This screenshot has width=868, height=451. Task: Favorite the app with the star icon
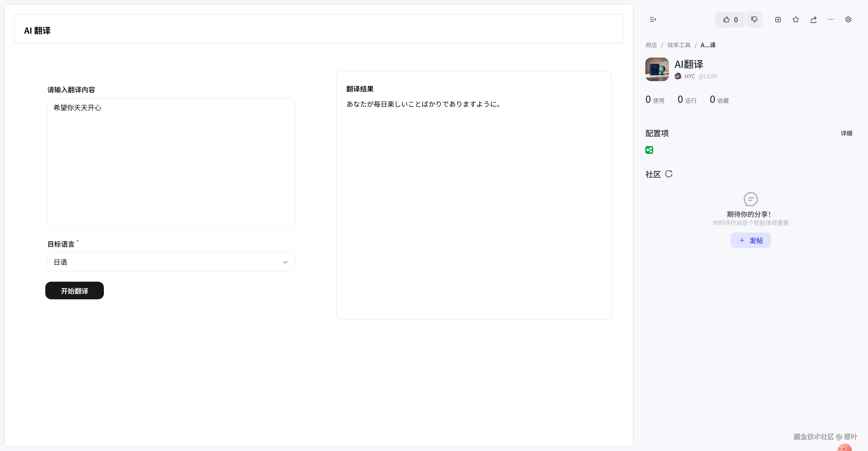(796, 20)
